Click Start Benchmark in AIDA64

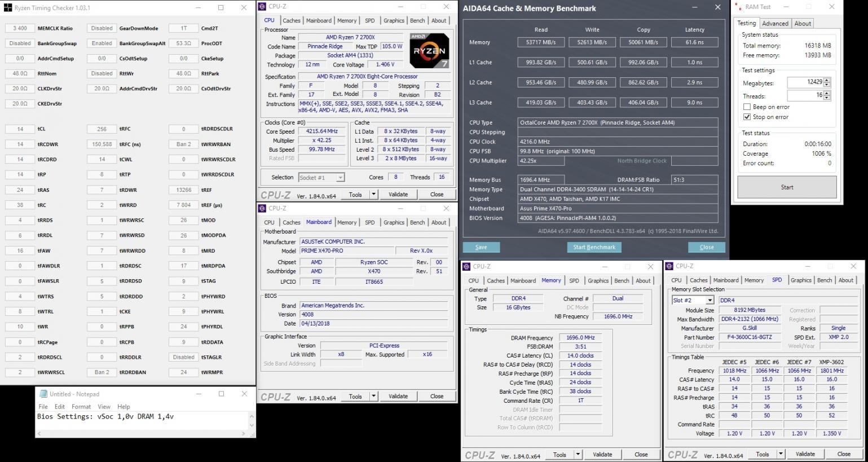[594, 247]
